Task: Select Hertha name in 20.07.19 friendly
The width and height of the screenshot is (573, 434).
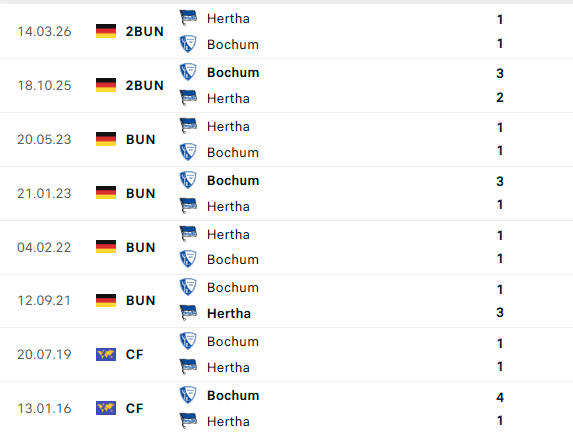Action: tap(228, 368)
